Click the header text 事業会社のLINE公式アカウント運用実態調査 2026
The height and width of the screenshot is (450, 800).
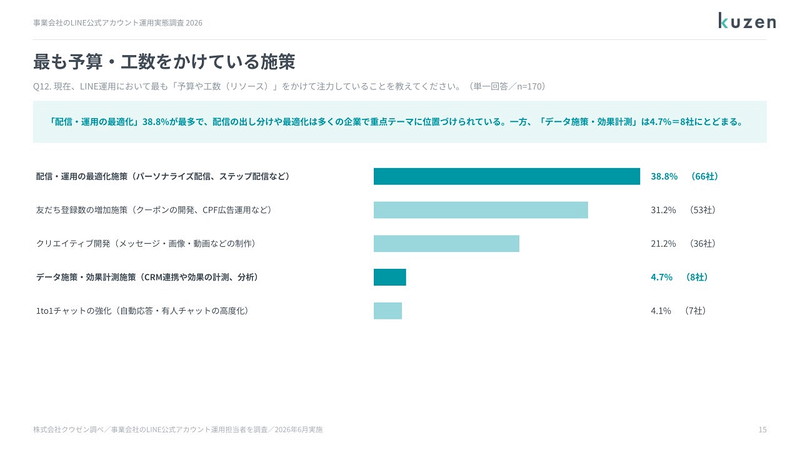tap(118, 23)
